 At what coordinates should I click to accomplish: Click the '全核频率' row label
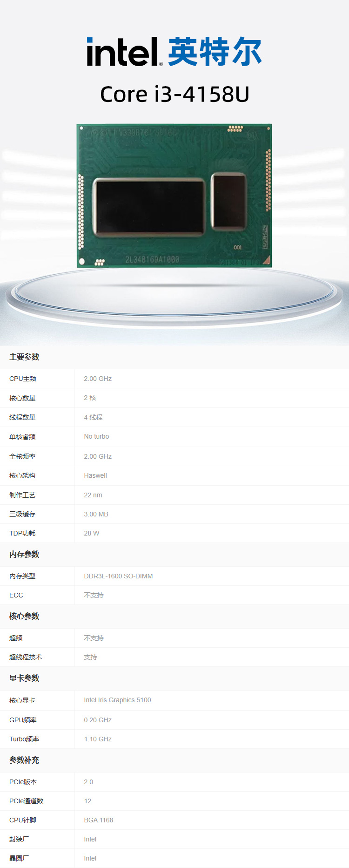click(x=22, y=456)
